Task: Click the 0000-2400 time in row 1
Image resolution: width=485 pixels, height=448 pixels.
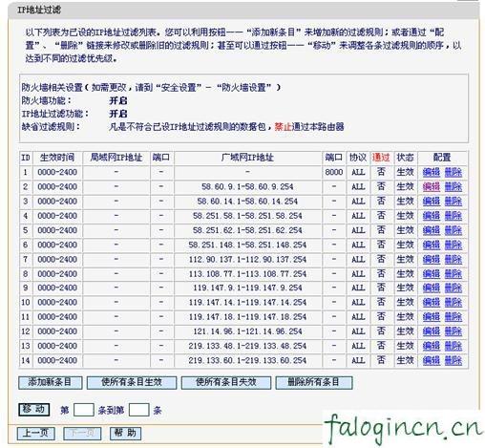Action: tap(57, 172)
